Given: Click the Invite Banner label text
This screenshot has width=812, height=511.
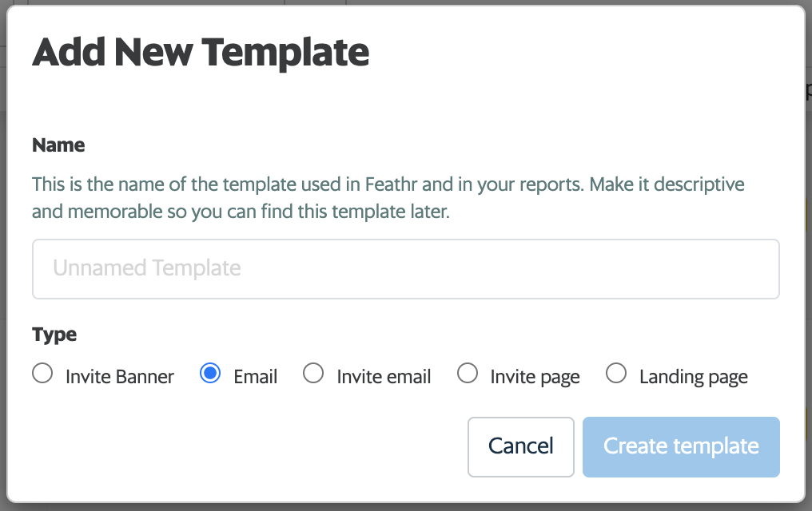Looking at the screenshot, I should [x=120, y=377].
